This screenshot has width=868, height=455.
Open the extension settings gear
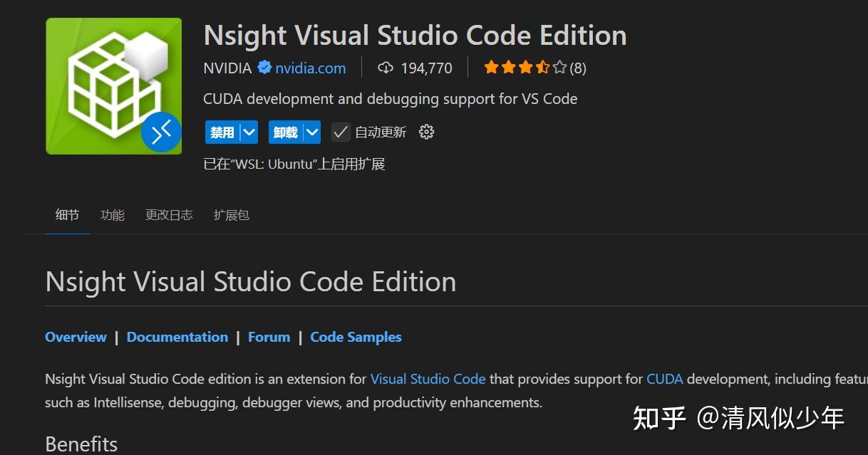coord(426,132)
